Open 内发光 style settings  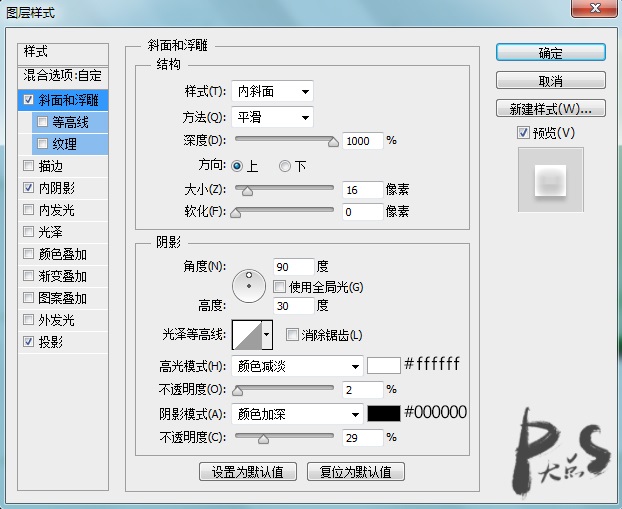pos(56,210)
